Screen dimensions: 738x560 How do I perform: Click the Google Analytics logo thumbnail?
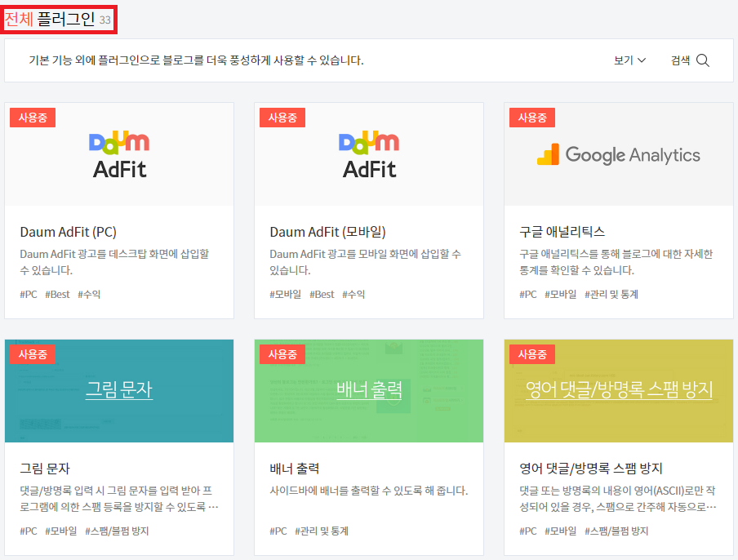[619, 154]
